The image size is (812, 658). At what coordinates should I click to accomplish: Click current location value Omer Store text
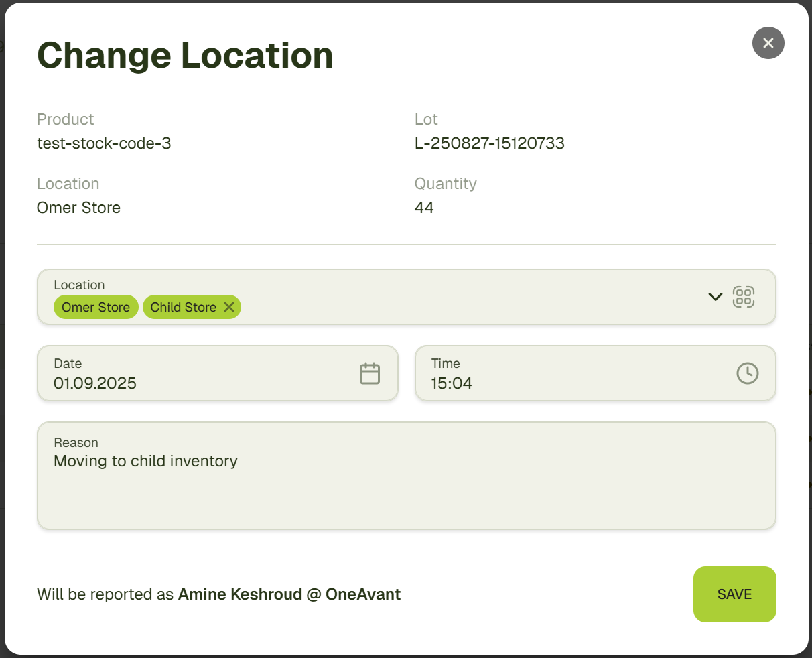(x=78, y=208)
